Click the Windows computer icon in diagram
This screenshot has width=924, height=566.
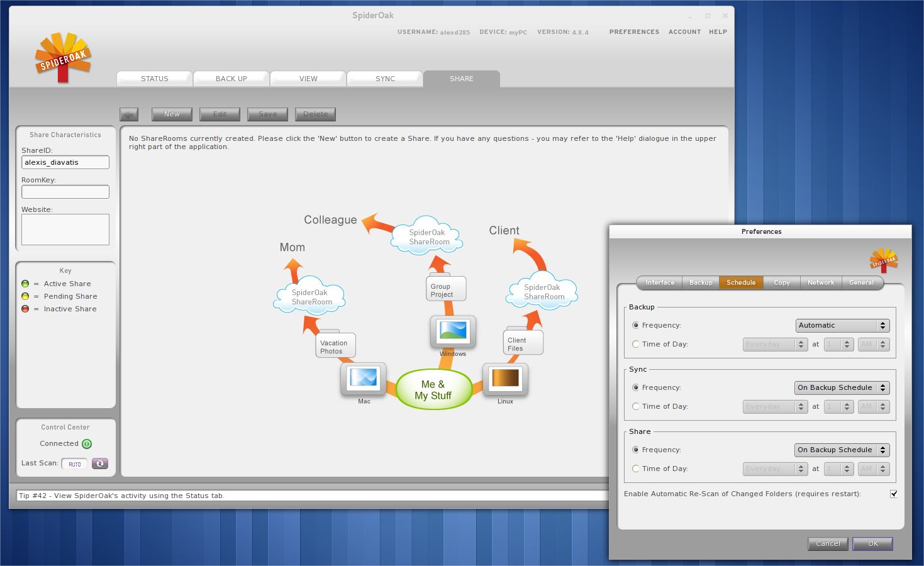pos(453,332)
